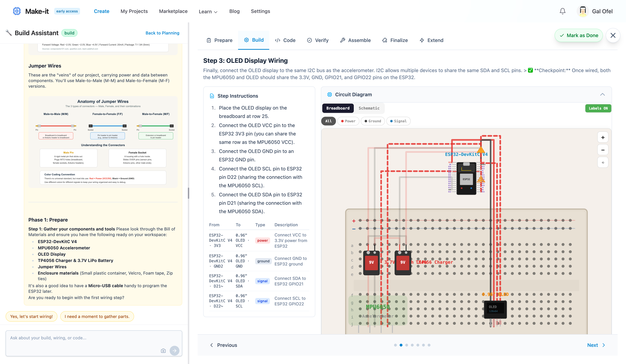
Task: Switch to the Code tab
Action: click(x=285, y=40)
